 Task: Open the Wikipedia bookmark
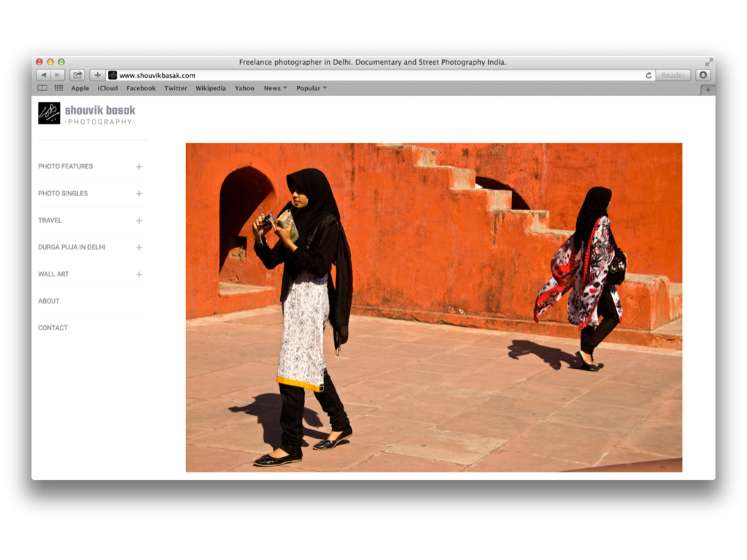(x=211, y=88)
